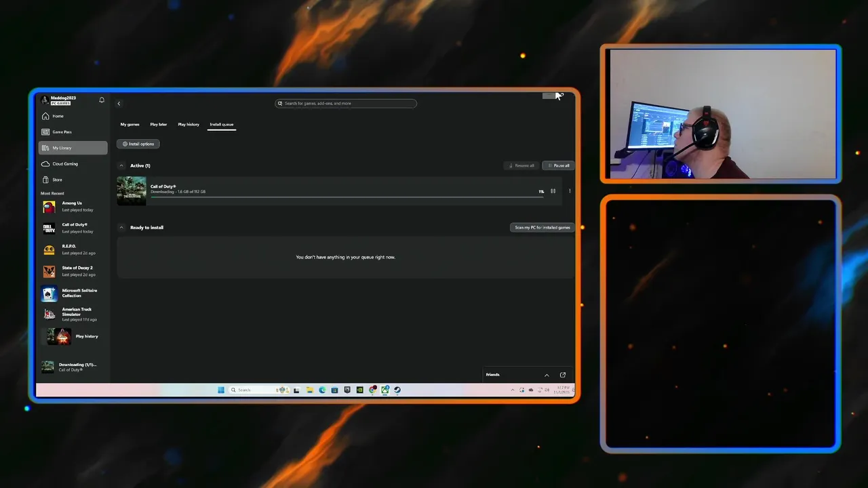Open more options for Call of Duty download
The image size is (868, 488).
click(x=570, y=191)
